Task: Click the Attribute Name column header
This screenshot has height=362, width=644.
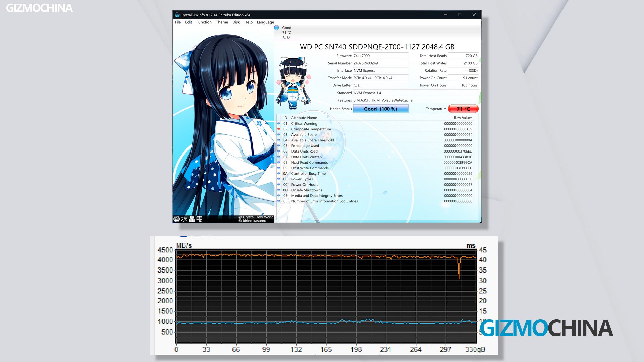Action: (304, 118)
